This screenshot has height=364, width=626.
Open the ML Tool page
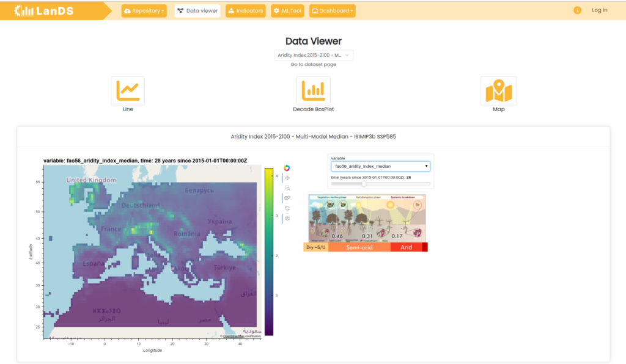coord(287,11)
